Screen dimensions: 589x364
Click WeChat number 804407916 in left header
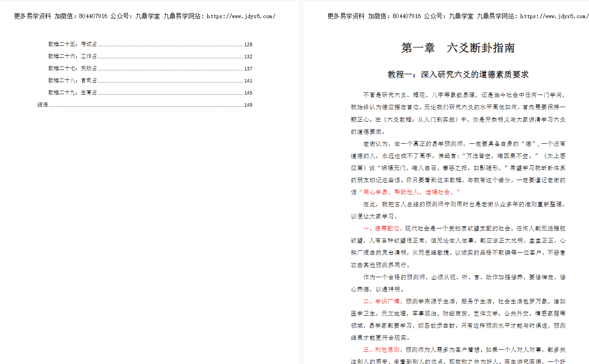93,16
